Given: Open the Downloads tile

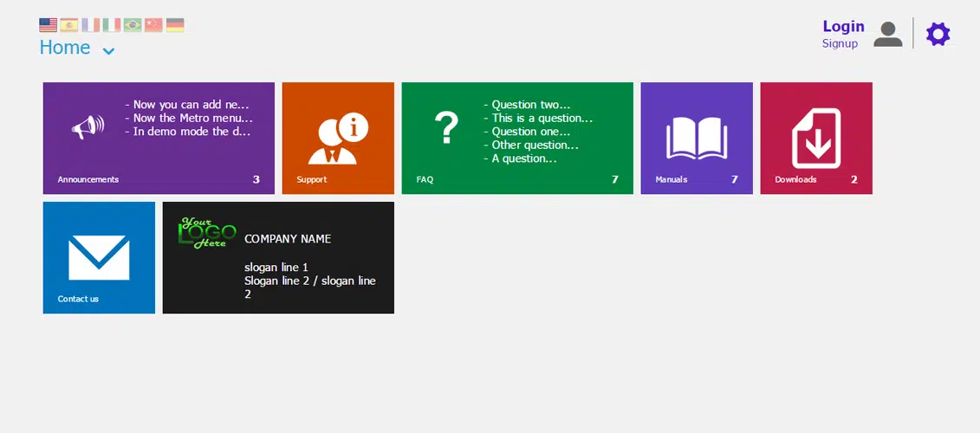Looking at the screenshot, I should coord(816,139).
